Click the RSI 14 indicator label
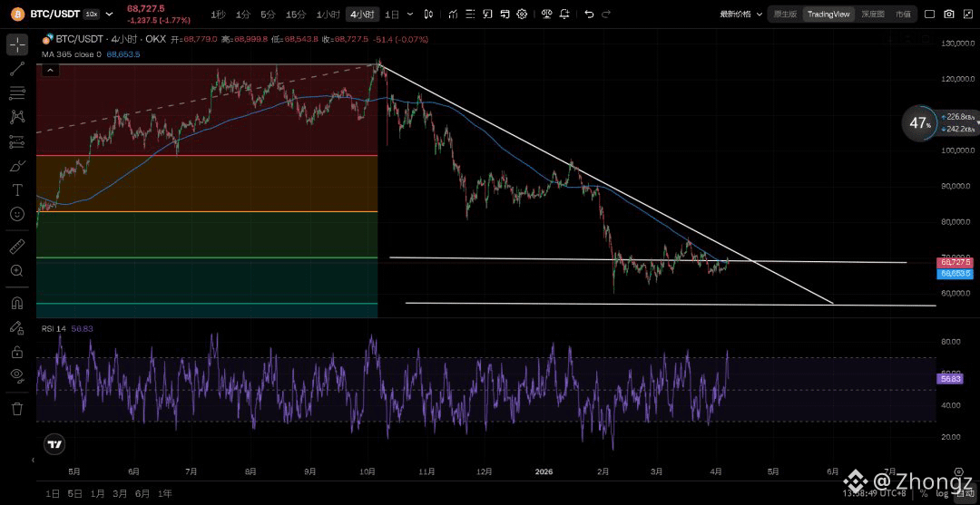The width and height of the screenshot is (980, 505). point(54,329)
